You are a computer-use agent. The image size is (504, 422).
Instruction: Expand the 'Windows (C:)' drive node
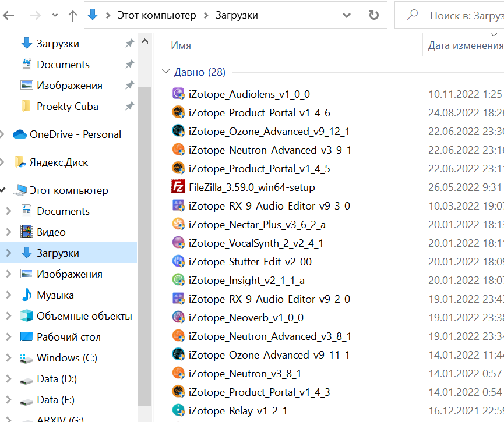9,358
